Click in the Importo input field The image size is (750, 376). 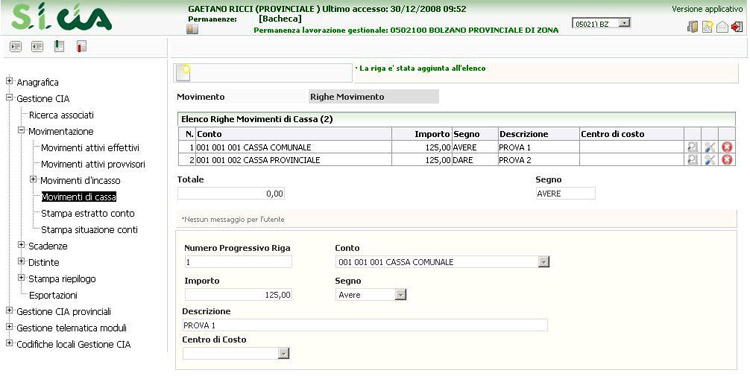238,295
